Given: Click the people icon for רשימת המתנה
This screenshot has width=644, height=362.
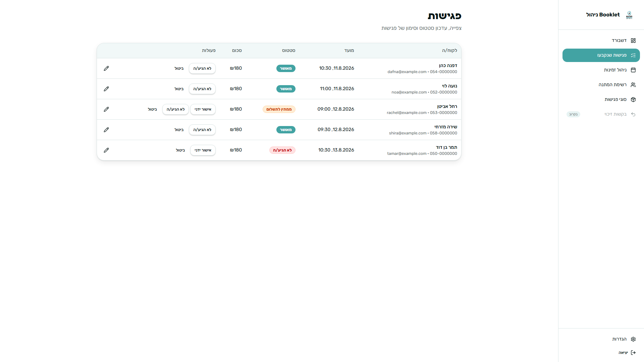Looking at the screenshot, I should pyautogui.click(x=633, y=85).
